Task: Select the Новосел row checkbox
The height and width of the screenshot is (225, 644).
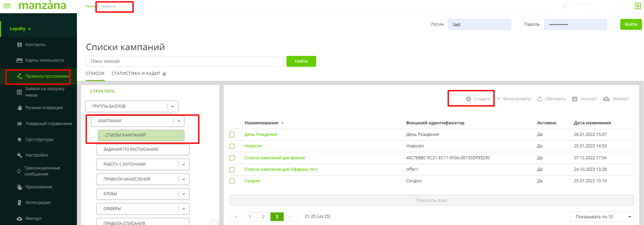Action: tap(232, 146)
